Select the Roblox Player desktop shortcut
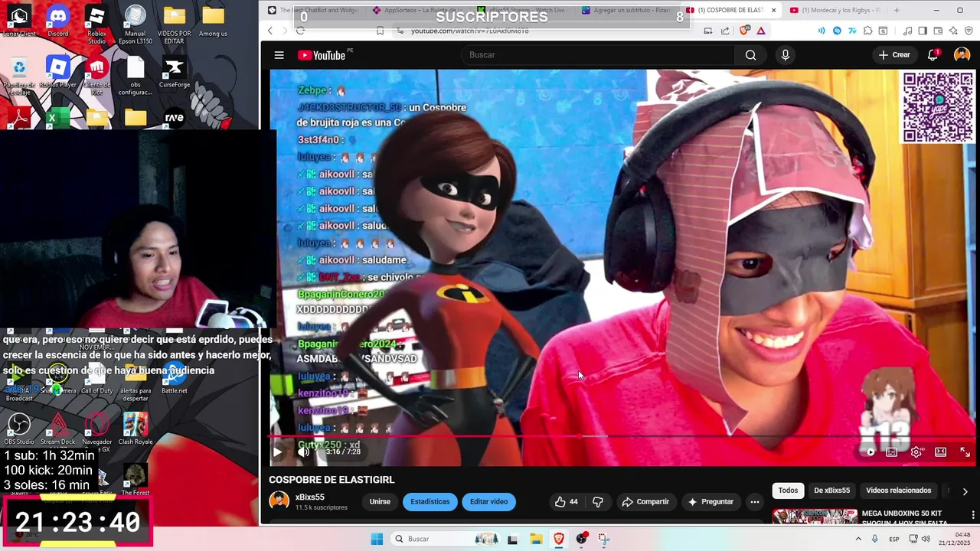This screenshot has width=980, height=551. coord(58,73)
